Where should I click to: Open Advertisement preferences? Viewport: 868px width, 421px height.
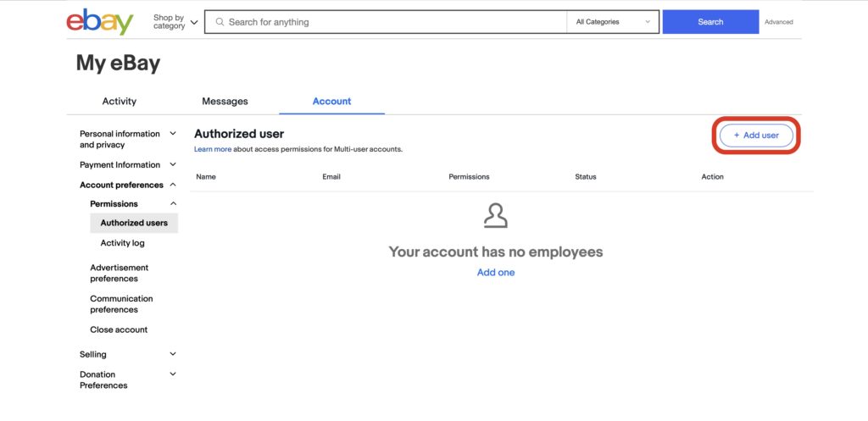119,273
